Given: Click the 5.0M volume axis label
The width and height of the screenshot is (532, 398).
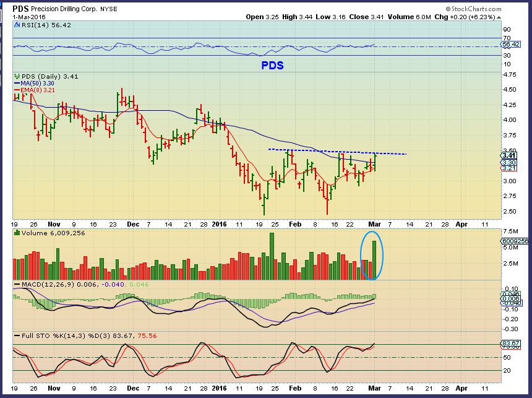Looking at the screenshot, I should 511,247.
